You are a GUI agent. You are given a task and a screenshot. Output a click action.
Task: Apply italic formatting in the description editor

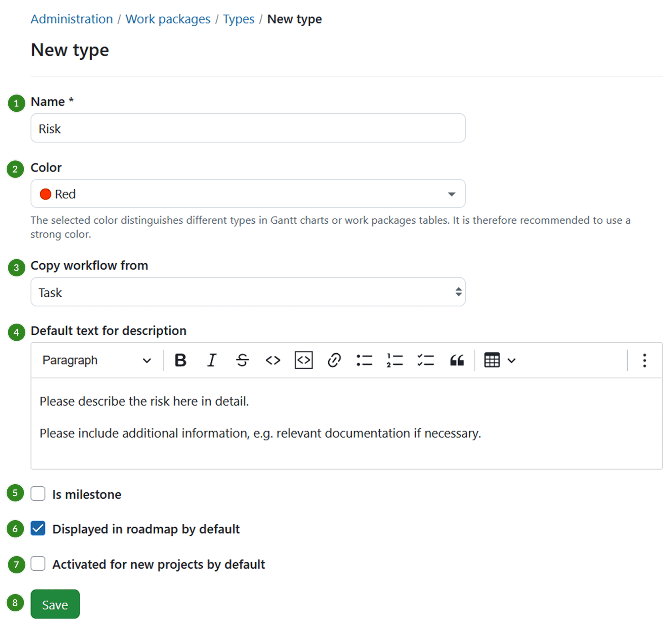(212, 360)
